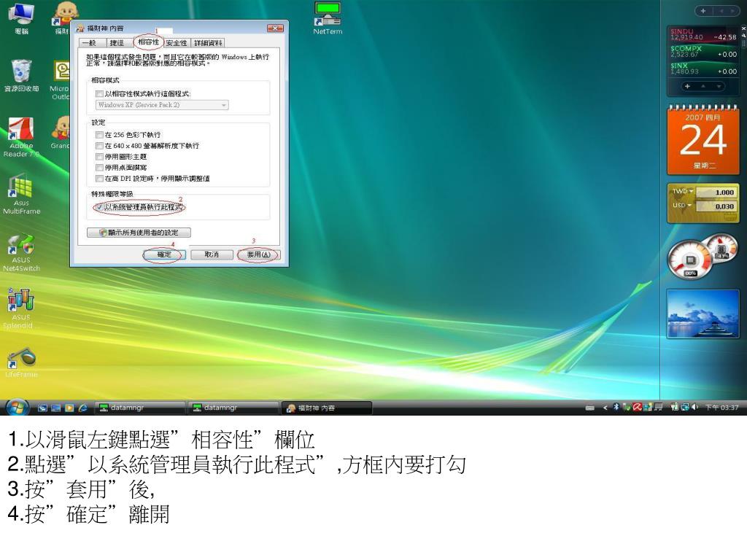Select 福財神 內容 taskbar button
The height and width of the screenshot is (560, 747).
pyautogui.click(x=327, y=408)
